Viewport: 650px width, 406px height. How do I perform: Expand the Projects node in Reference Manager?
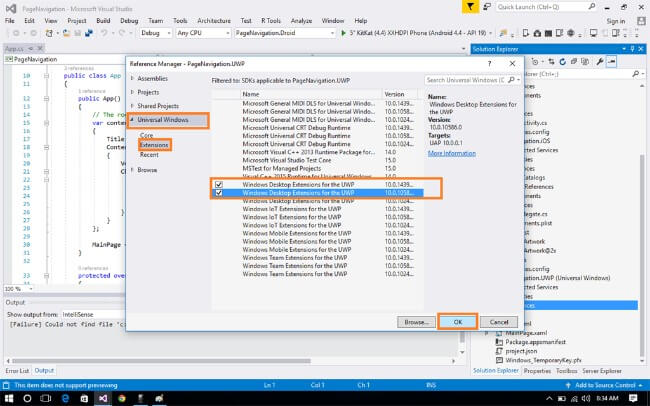coord(133,92)
